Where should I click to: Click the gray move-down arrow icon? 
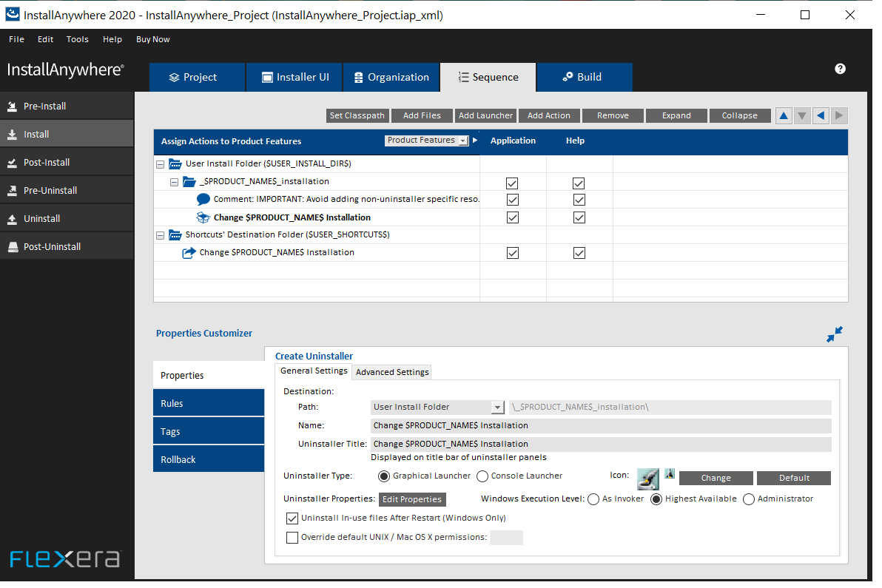point(801,116)
